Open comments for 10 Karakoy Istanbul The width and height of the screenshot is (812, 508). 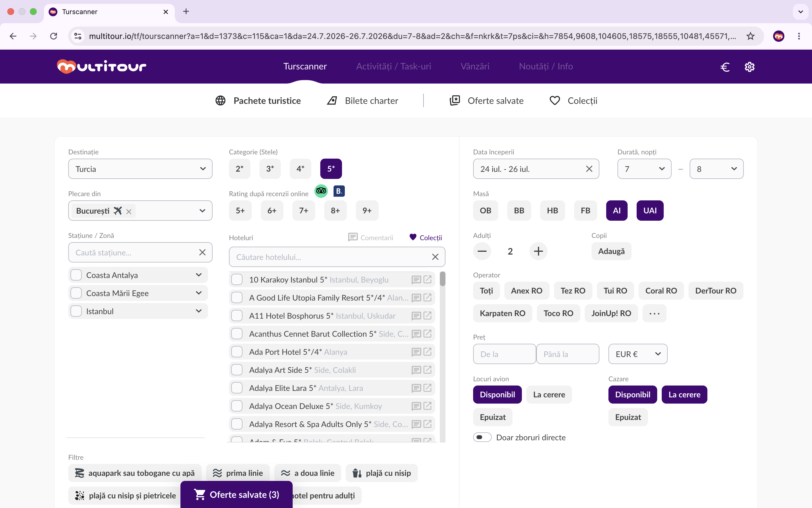[x=416, y=279]
